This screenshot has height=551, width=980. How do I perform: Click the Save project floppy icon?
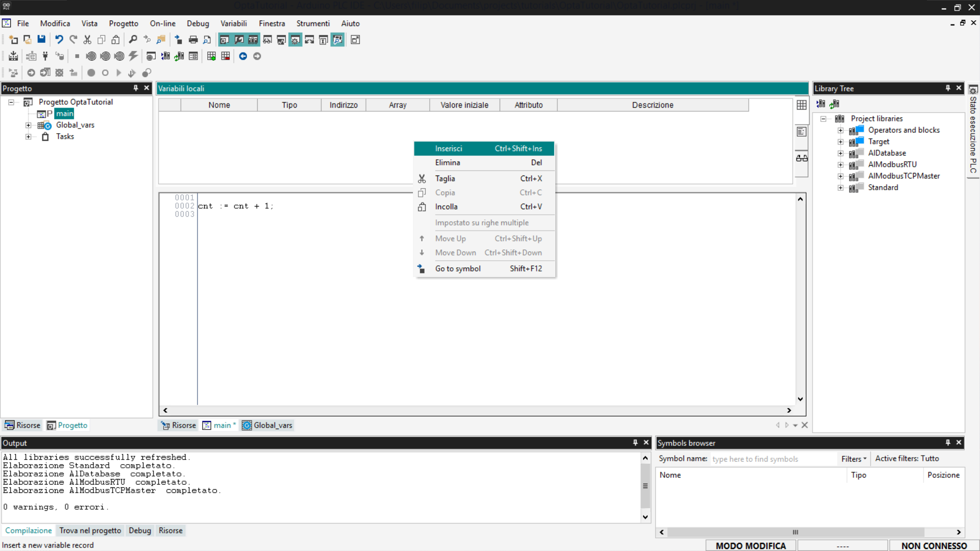click(x=41, y=39)
